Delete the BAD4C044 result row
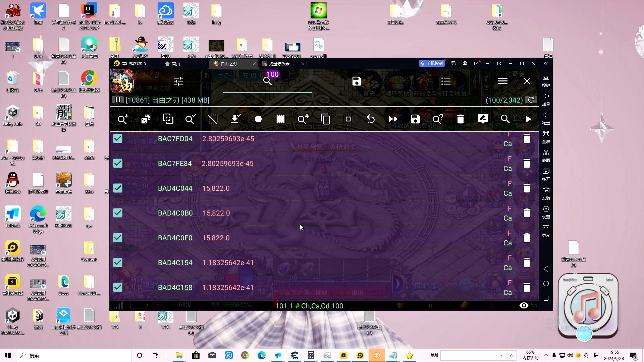The width and height of the screenshot is (644, 362). coord(527,188)
